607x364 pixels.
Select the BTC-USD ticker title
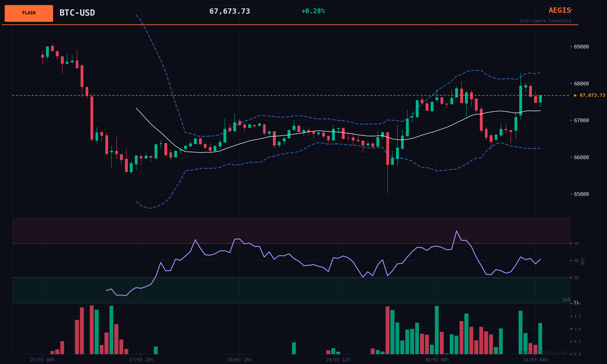(x=77, y=13)
